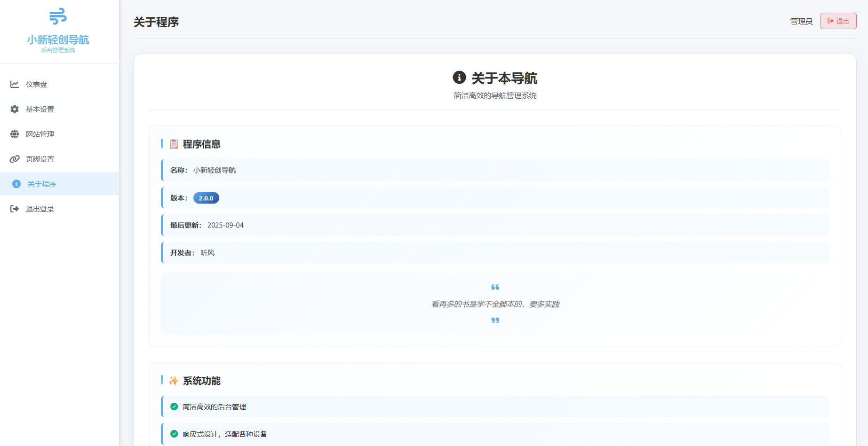
Task: Click the 开发者： label
Action: click(183, 253)
